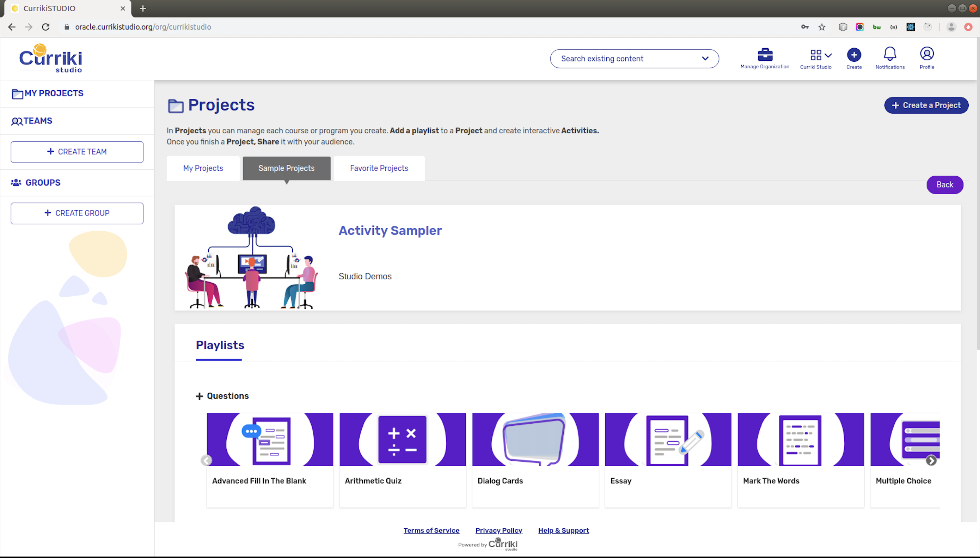
Task: Bookmark page with star icon
Action: 822,27
